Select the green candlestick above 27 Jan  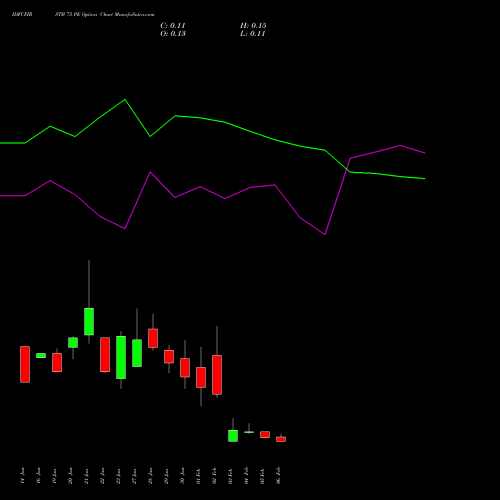coord(137,353)
